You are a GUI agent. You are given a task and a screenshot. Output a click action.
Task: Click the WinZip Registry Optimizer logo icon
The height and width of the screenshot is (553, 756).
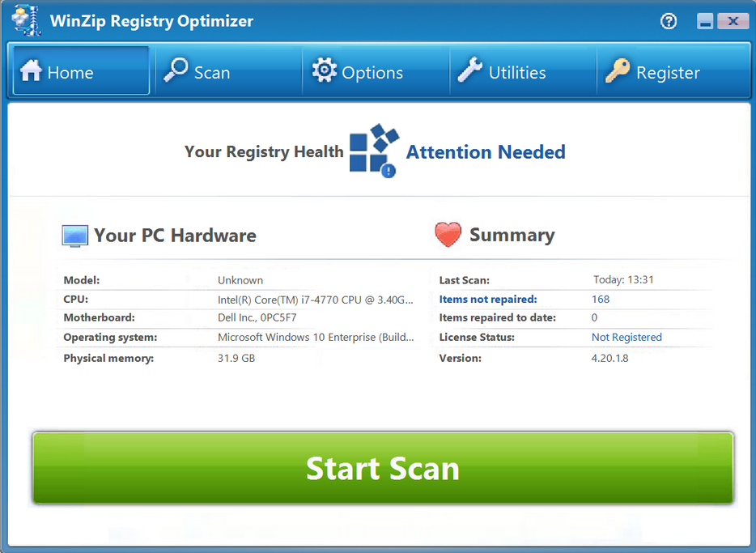(x=27, y=20)
